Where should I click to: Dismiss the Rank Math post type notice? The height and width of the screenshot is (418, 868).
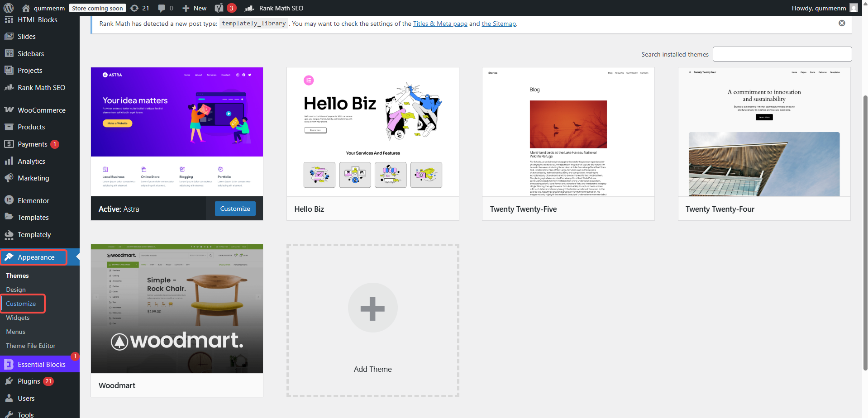[x=841, y=23]
